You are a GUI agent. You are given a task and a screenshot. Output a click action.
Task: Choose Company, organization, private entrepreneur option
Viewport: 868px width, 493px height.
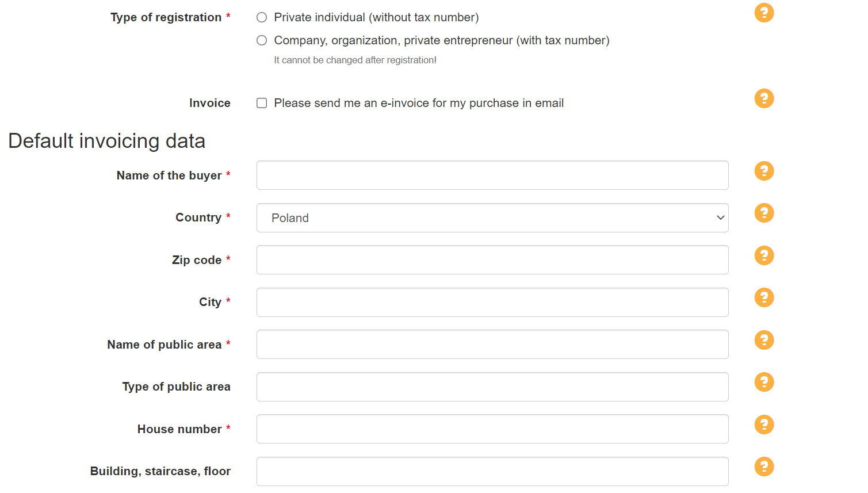(262, 40)
